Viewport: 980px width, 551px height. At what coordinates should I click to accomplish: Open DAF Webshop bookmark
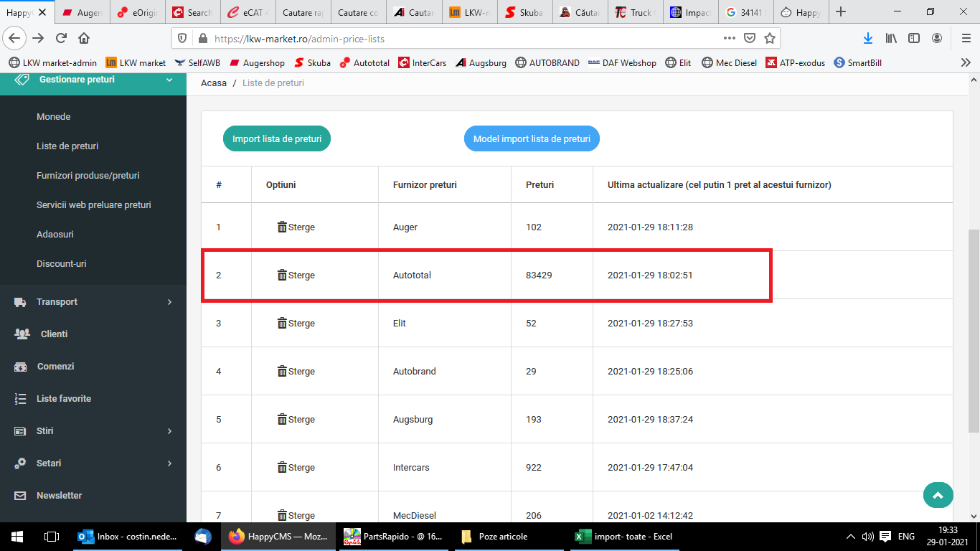pyautogui.click(x=622, y=62)
